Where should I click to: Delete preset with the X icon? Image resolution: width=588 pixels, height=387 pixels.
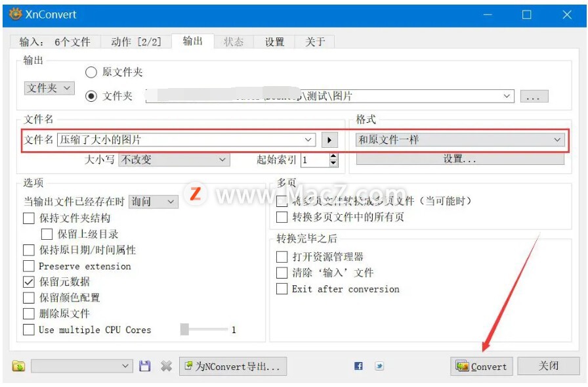tap(166, 365)
